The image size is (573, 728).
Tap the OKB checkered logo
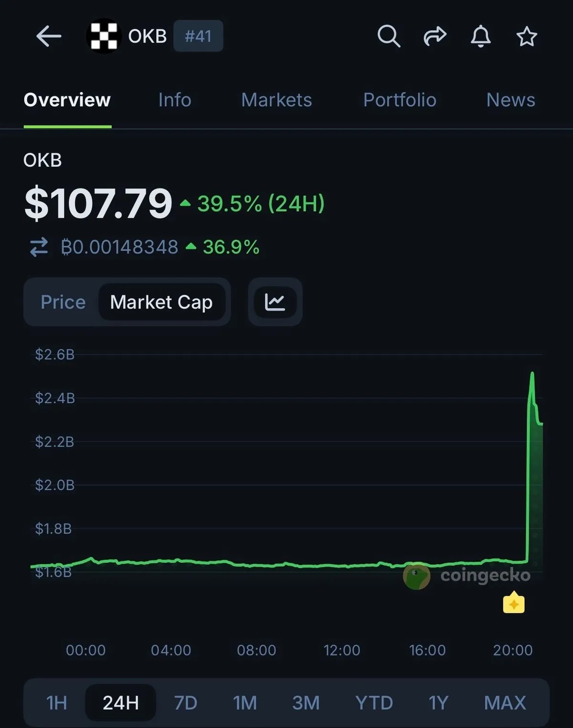pos(104,36)
